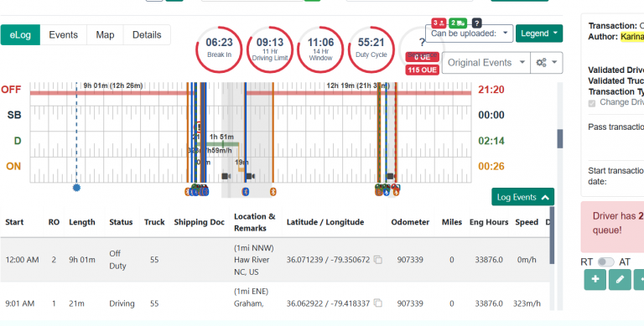This screenshot has width=644, height=326.
Task: Click the 14 Hr Window 11:06 gauge
Action: (x=320, y=49)
